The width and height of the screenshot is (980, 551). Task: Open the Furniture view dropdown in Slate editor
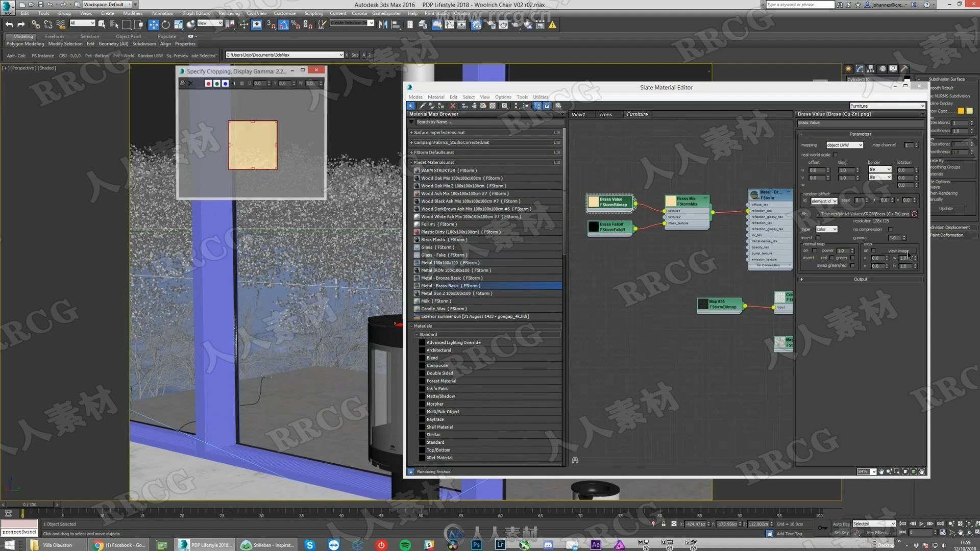pyautogui.click(x=887, y=106)
